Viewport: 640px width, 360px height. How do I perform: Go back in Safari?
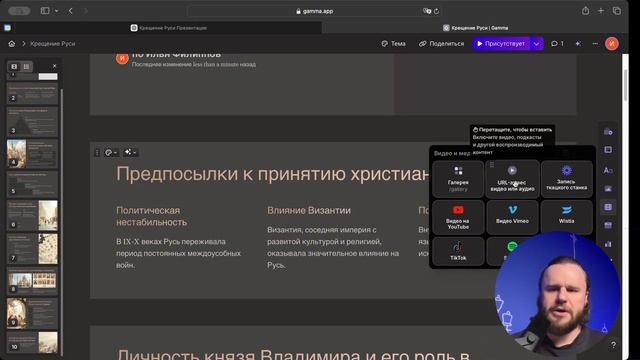coord(71,11)
